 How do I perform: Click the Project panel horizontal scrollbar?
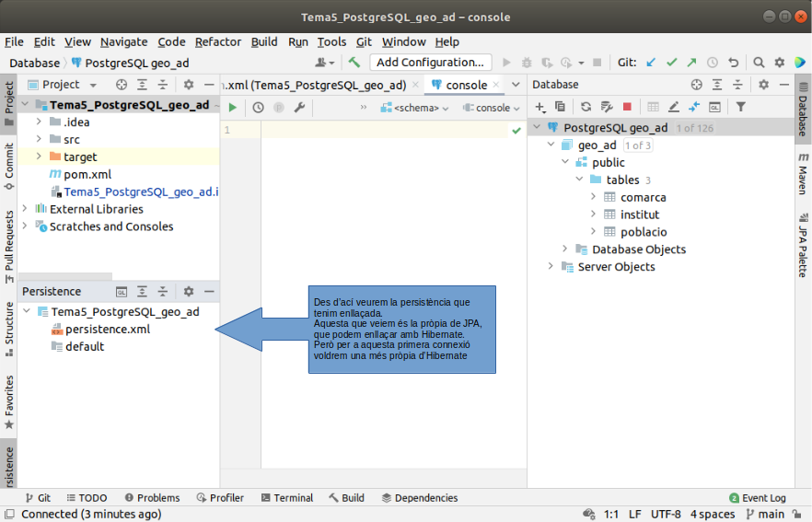pyautogui.click(x=65, y=276)
